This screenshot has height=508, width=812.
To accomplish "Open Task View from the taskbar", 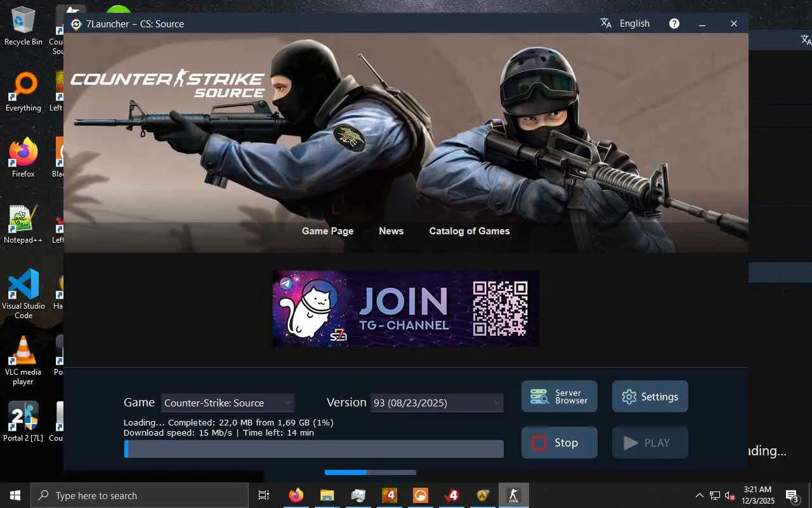I will coord(264,495).
